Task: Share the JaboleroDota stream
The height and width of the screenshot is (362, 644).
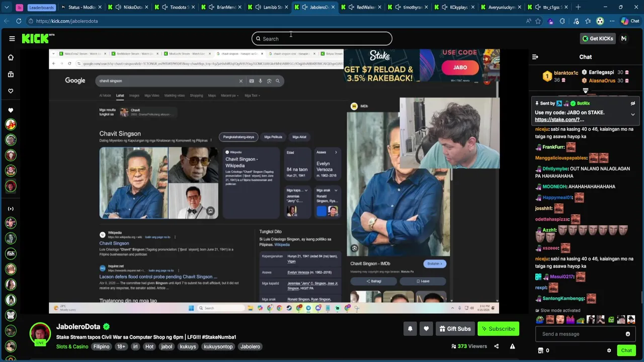Action: (x=496, y=346)
